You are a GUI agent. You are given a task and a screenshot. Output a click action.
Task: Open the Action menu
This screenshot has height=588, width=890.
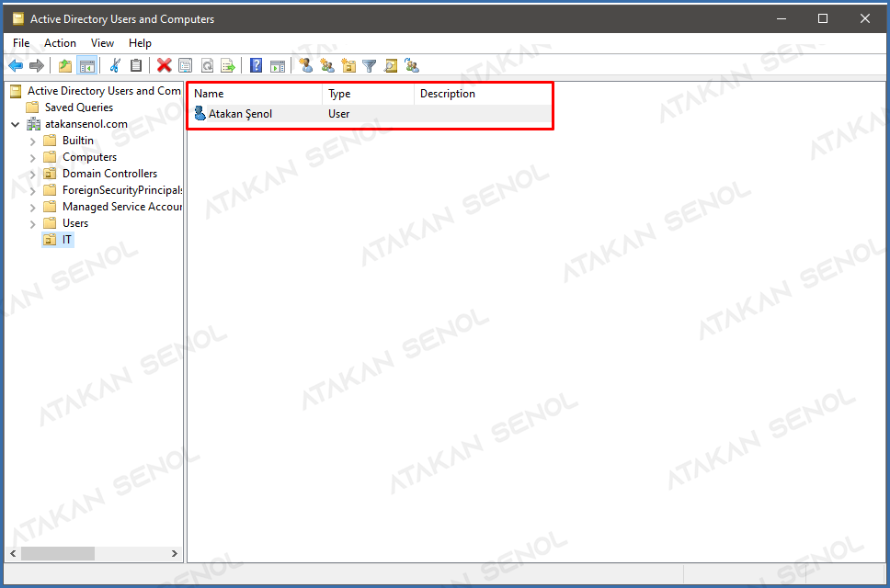pos(60,43)
